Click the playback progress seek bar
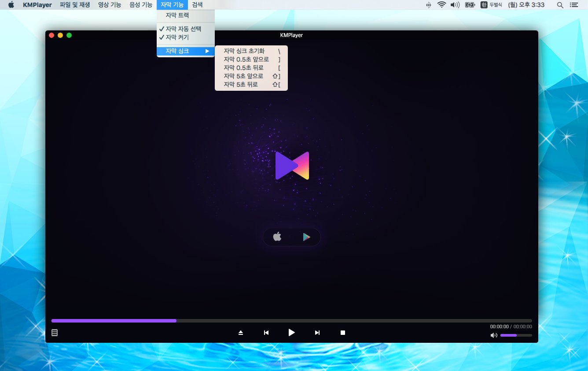 coord(291,321)
